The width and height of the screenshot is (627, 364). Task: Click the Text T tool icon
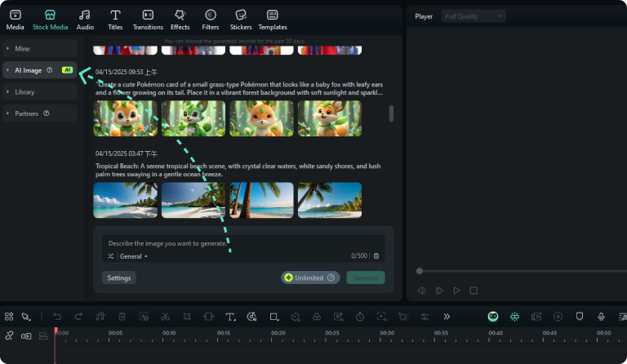(230, 317)
